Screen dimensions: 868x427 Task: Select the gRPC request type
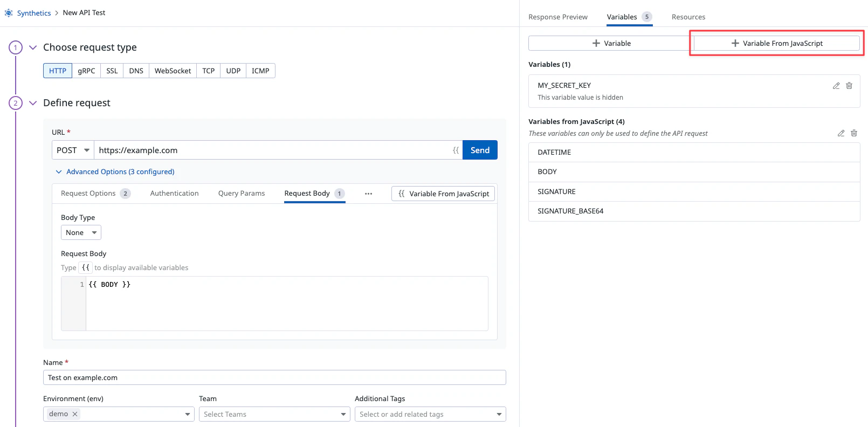(x=86, y=71)
